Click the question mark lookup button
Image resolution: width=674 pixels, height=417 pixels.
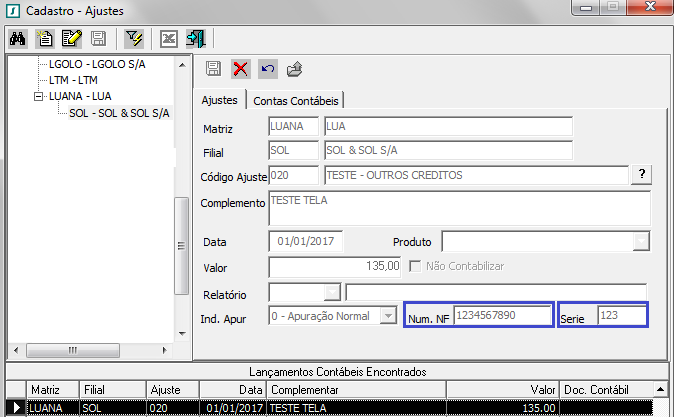[x=639, y=175]
